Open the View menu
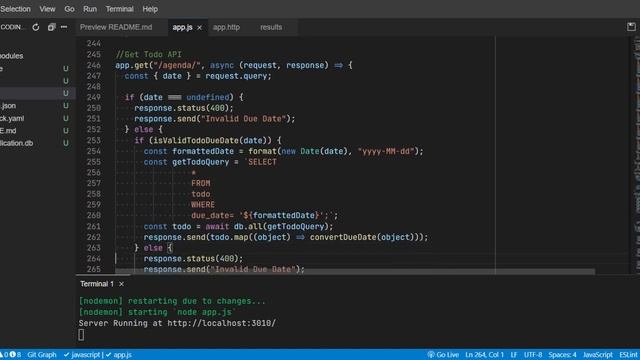The height and width of the screenshot is (360, 640). tap(47, 9)
